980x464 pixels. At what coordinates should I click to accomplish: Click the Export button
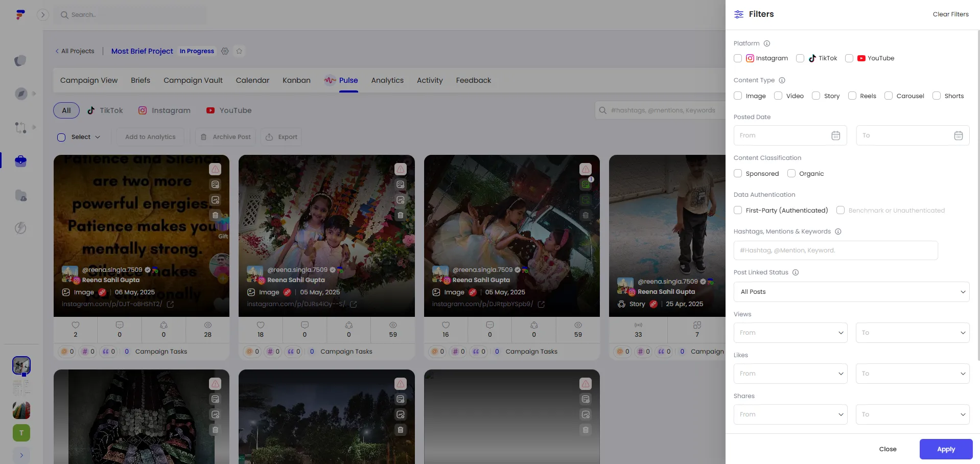click(282, 137)
